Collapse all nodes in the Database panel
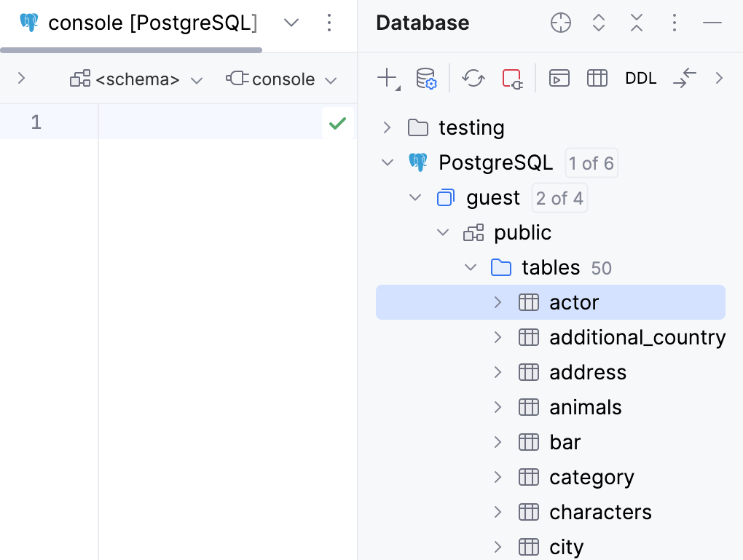The height and width of the screenshot is (560, 743). click(636, 23)
